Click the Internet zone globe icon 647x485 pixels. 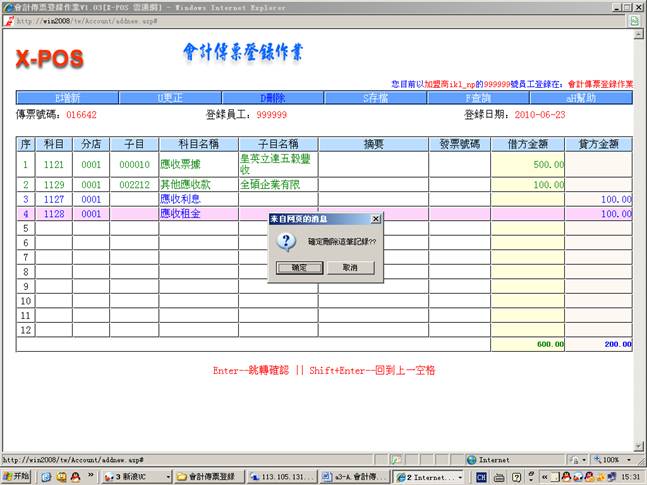coord(471,460)
